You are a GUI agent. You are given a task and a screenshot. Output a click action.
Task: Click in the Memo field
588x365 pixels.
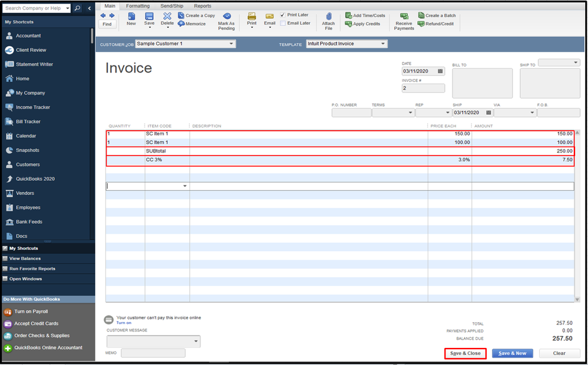coord(153,353)
